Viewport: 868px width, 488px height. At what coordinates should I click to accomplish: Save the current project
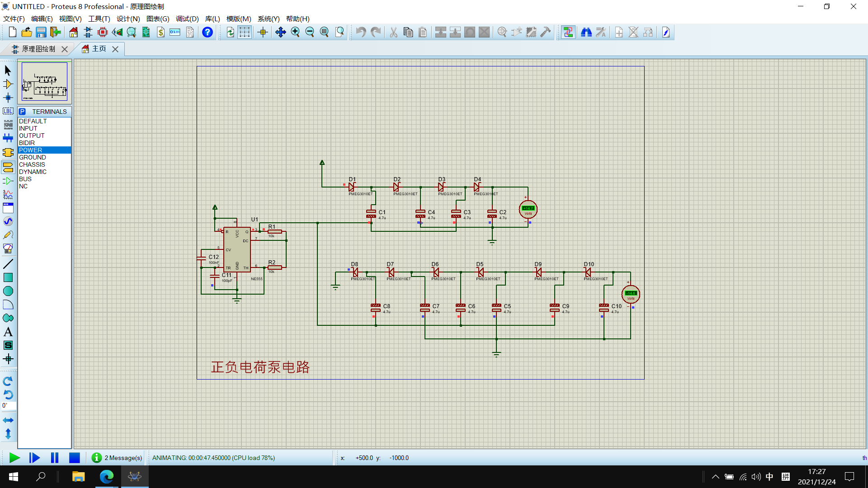pos(41,32)
